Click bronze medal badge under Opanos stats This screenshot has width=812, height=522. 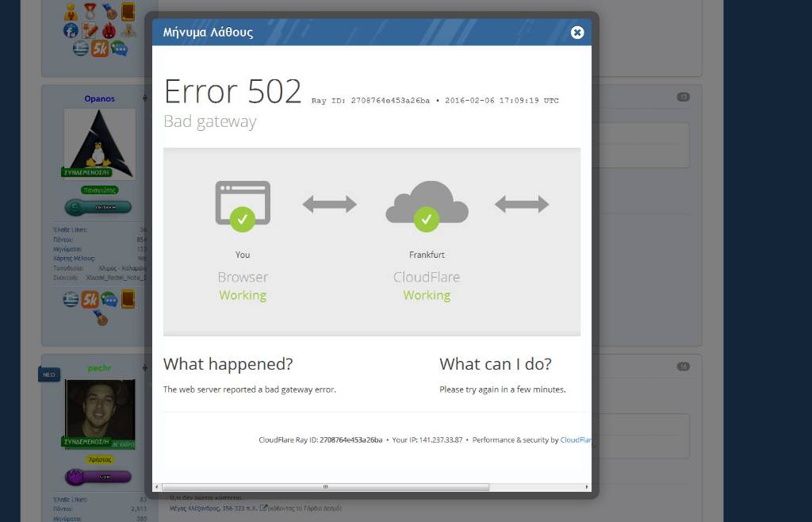tap(101, 318)
